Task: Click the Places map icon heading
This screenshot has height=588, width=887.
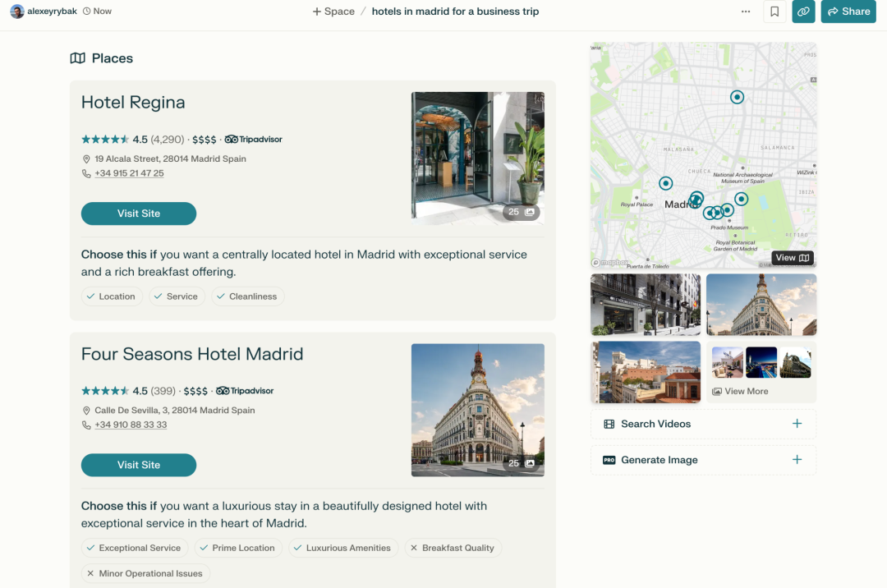Action: click(x=77, y=58)
